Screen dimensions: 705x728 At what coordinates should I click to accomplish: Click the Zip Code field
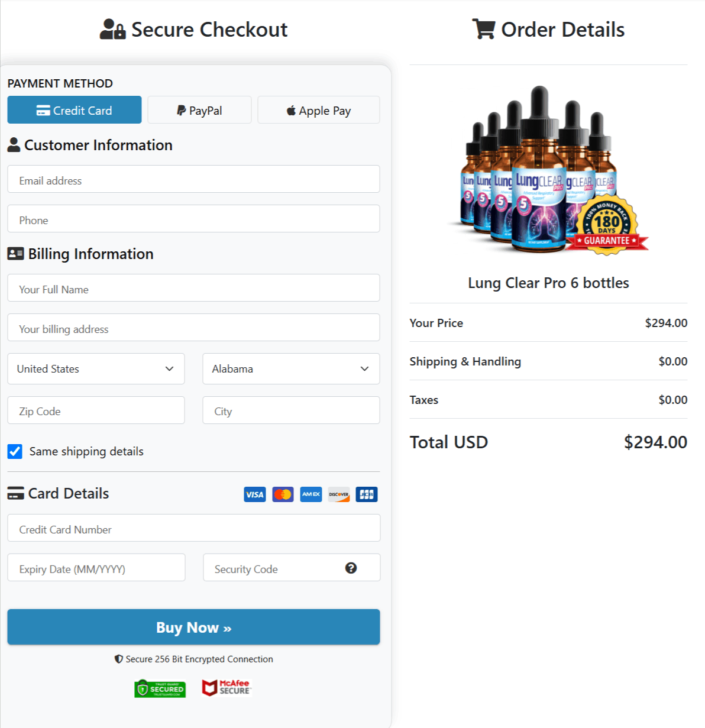click(x=96, y=410)
